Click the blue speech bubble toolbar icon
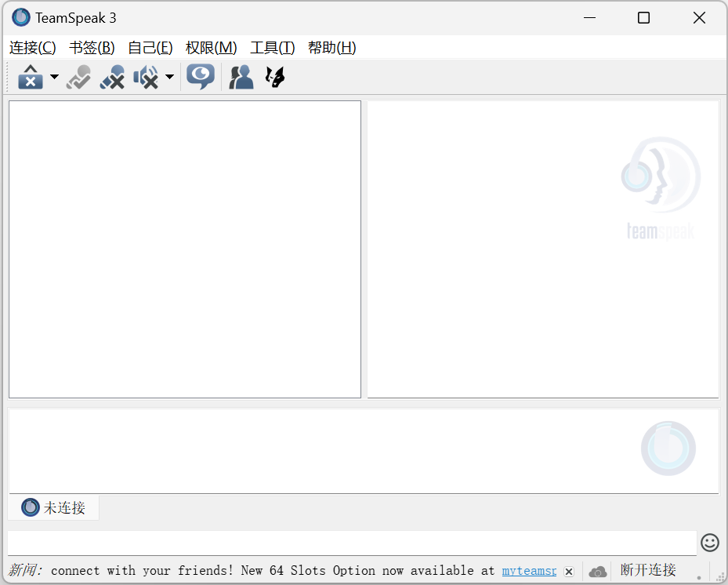728x585 pixels. point(201,77)
